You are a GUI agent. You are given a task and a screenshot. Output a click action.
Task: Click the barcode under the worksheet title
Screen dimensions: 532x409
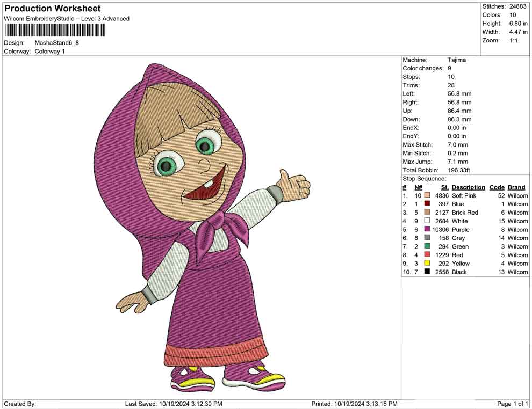(x=55, y=31)
